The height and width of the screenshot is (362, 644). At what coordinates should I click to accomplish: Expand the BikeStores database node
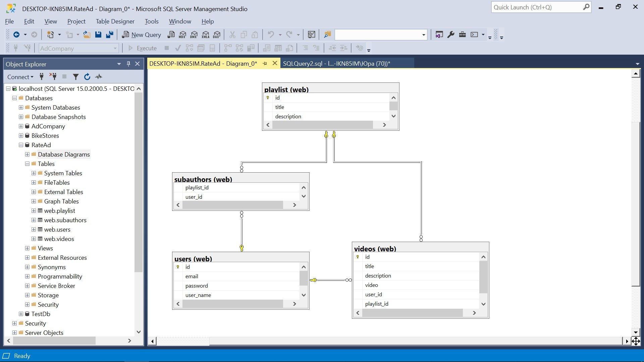pos(21,136)
